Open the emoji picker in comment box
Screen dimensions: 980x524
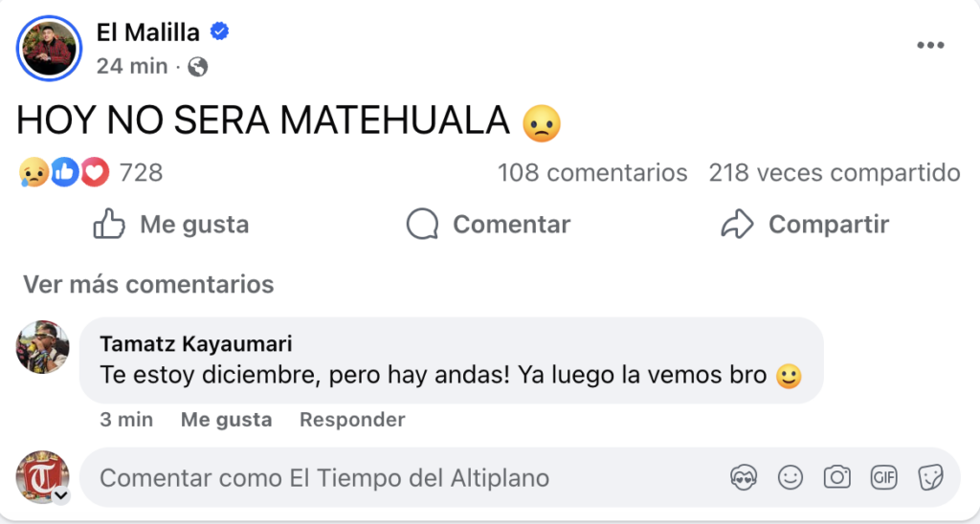(x=791, y=477)
